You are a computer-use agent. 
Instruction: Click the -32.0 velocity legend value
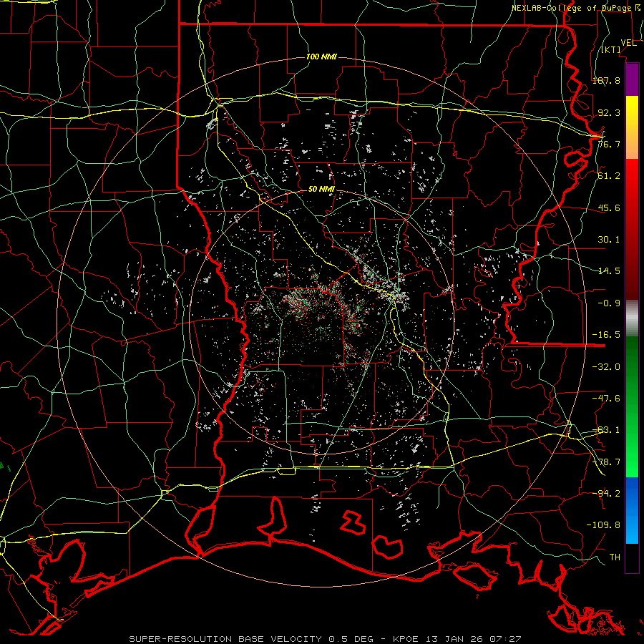coord(606,367)
